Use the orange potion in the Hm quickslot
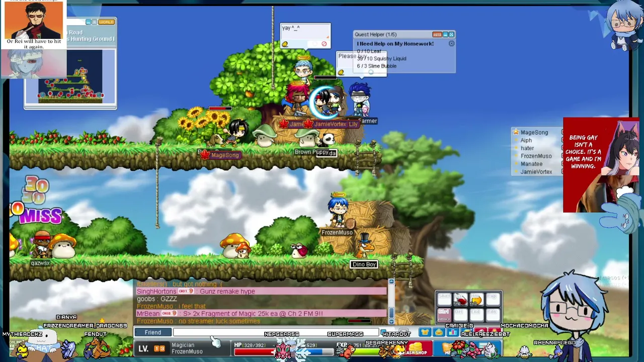Viewport: 644px width, 362px height. tap(476, 300)
